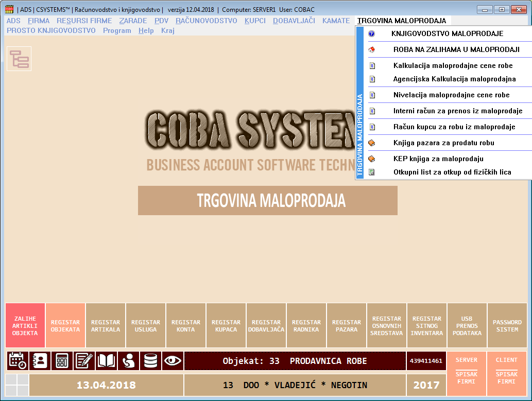532x401 pixels.
Task: Open REGISTAR RADNIKA
Action: (x=306, y=326)
